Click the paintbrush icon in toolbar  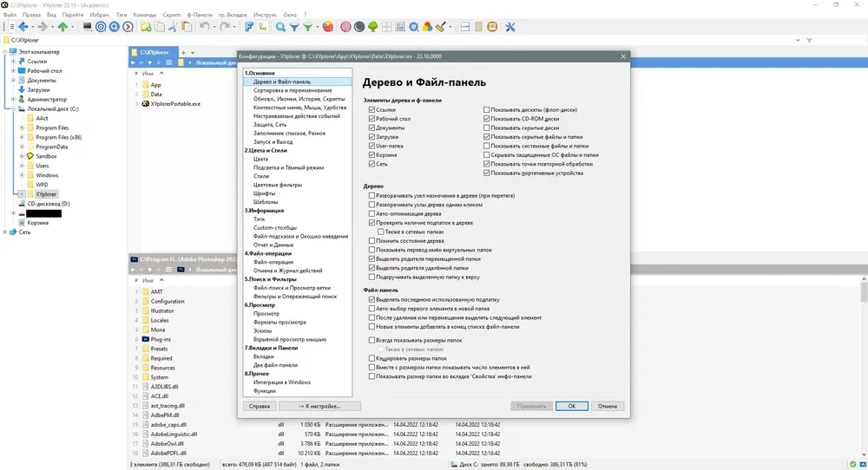click(441, 27)
